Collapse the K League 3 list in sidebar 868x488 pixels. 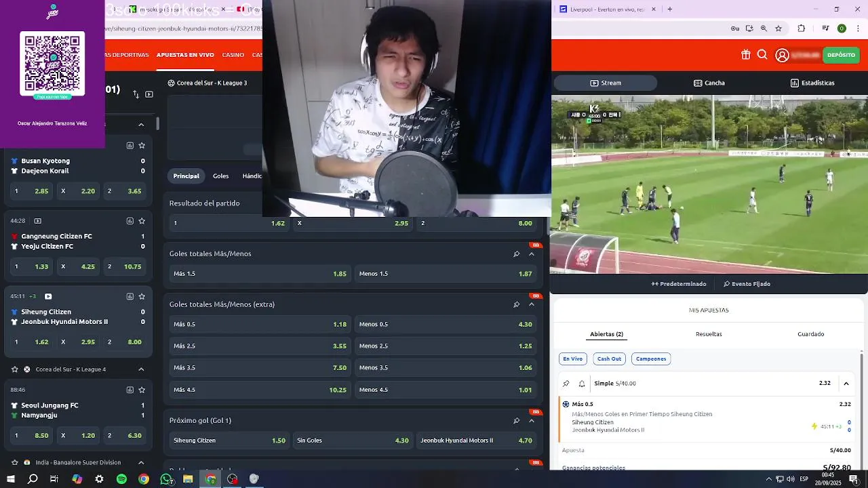141,125
